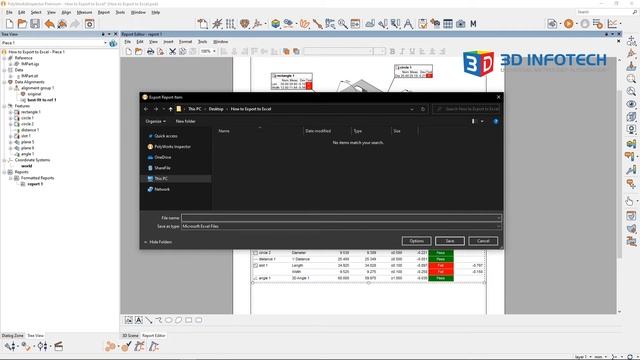Select Quick access in the navigation pane
The height and width of the screenshot is (360, 640).
click(x=165, y=136)
